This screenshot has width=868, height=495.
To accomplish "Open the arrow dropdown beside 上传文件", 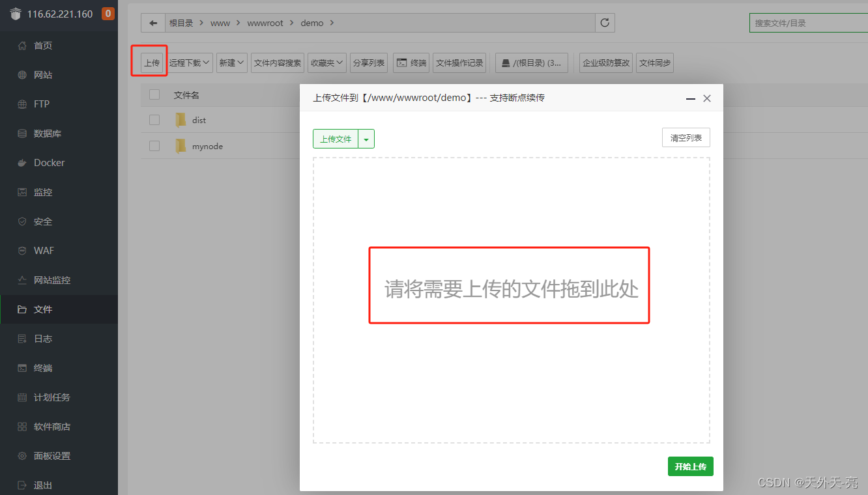I will pyautogui.click(x=366, y=139).
